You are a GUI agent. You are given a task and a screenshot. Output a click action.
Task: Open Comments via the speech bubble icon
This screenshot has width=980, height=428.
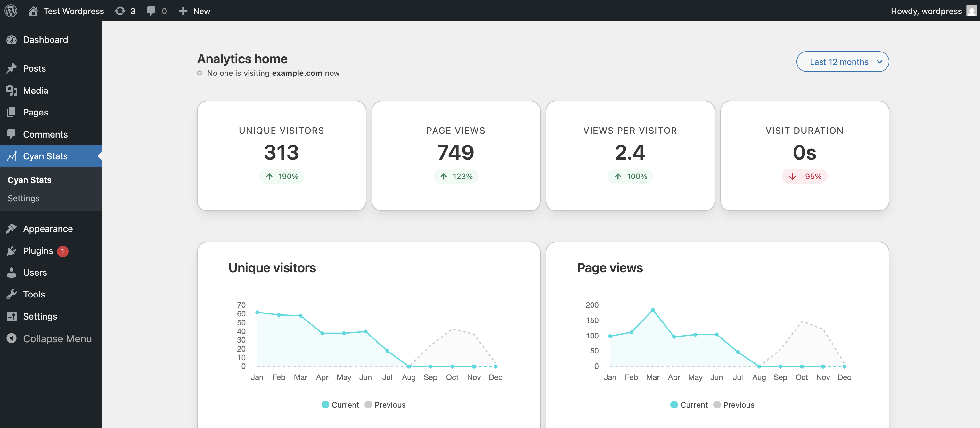pyautogui.click(x=12, y=134)
